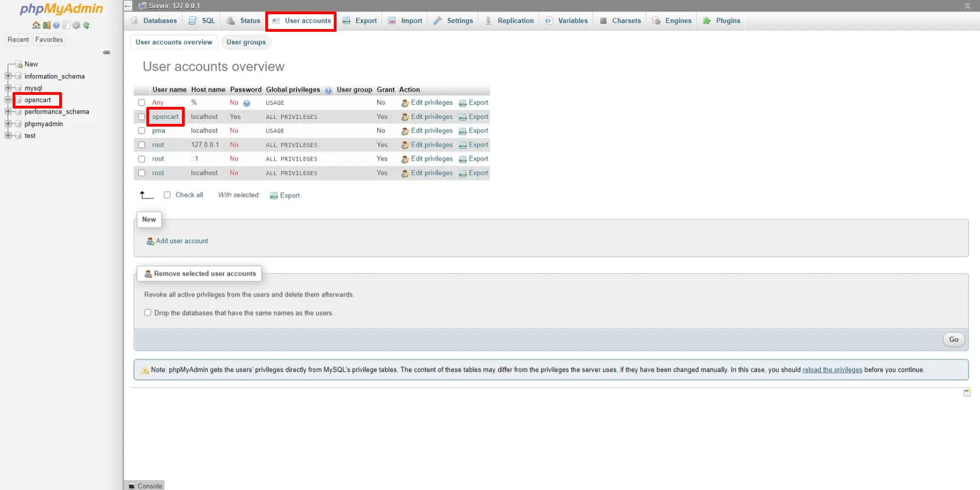This screenshot has width=980, height=490.
Task: Expand mysql database tree node
Action: coord(8,88)
